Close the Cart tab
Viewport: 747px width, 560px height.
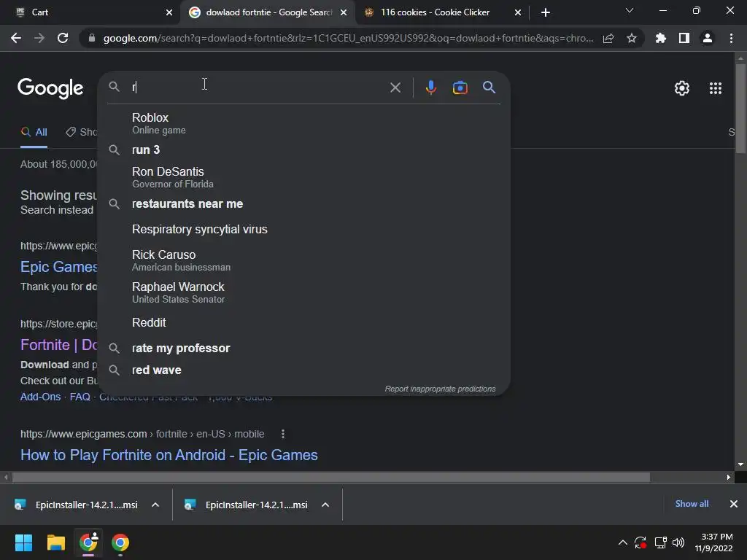tap(169, 12)
